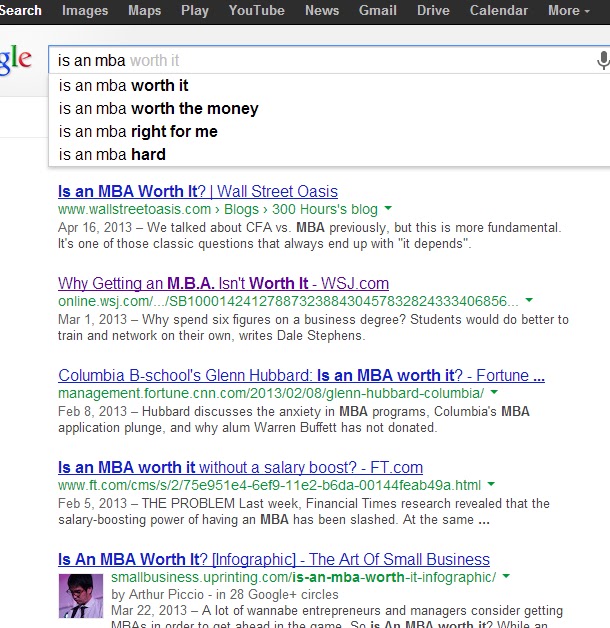
Task: Go to YouTube from top bar
Action: 257,10
